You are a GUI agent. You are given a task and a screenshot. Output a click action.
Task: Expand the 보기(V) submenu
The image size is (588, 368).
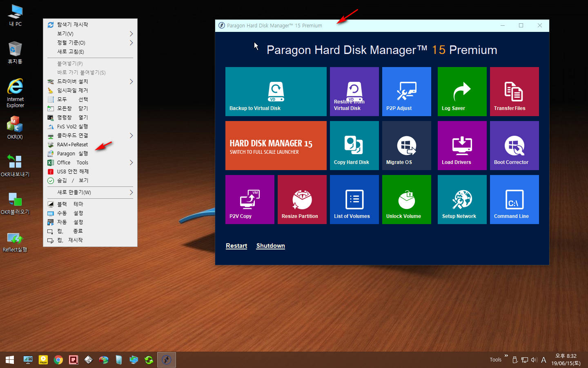click(90, 34)
